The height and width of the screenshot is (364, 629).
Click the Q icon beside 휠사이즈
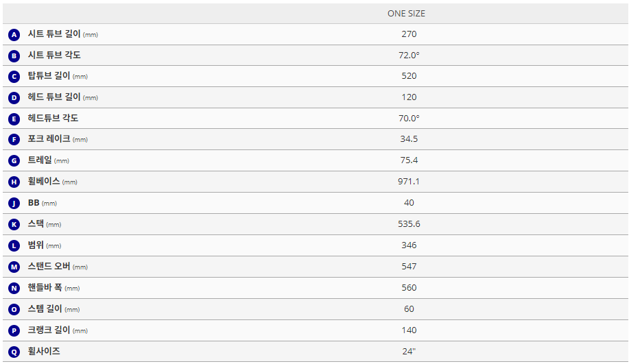click(x=14, y=352)
